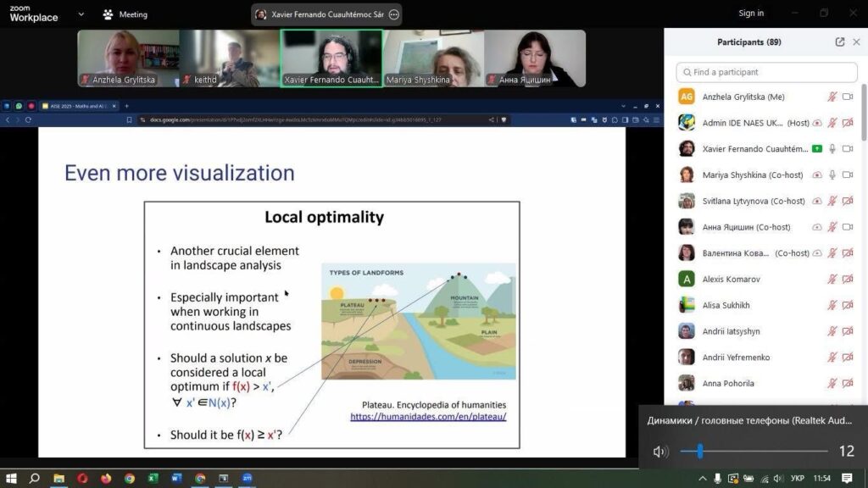The height and width of the screenshot is (488, 868).
Task: Adjust the speaker volume slider
Action: pos(700,452)
